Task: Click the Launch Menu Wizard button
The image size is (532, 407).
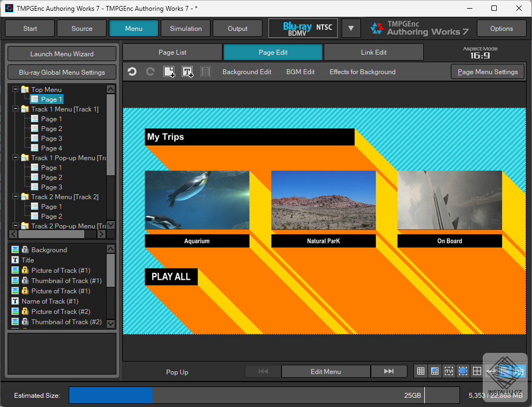Action: [x=62, y=54]
